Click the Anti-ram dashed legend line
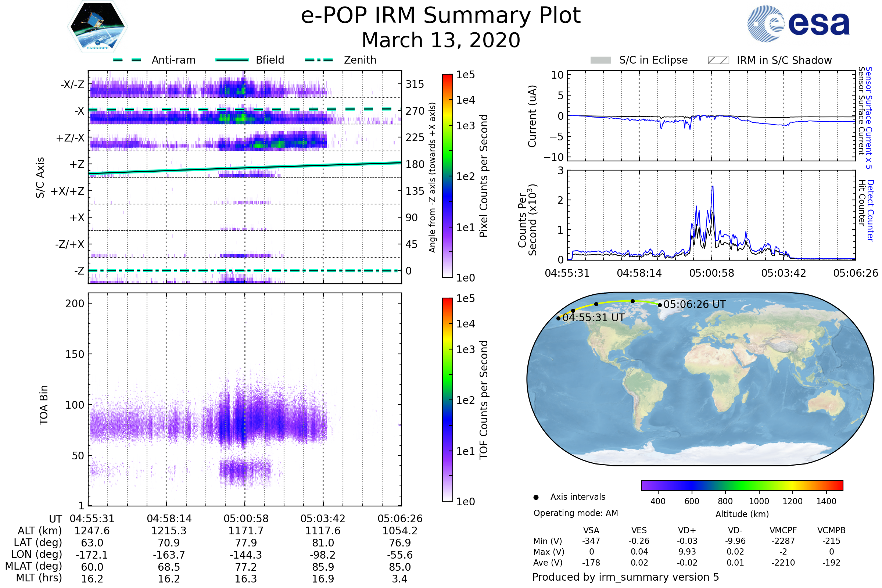 pyautogui.click(x=127, y=60)
